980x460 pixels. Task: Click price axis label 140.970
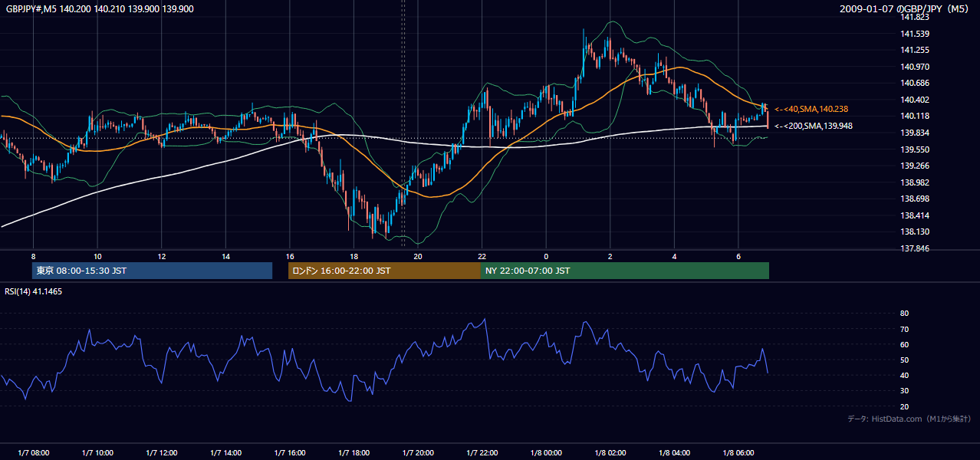(x=916, y=67)
